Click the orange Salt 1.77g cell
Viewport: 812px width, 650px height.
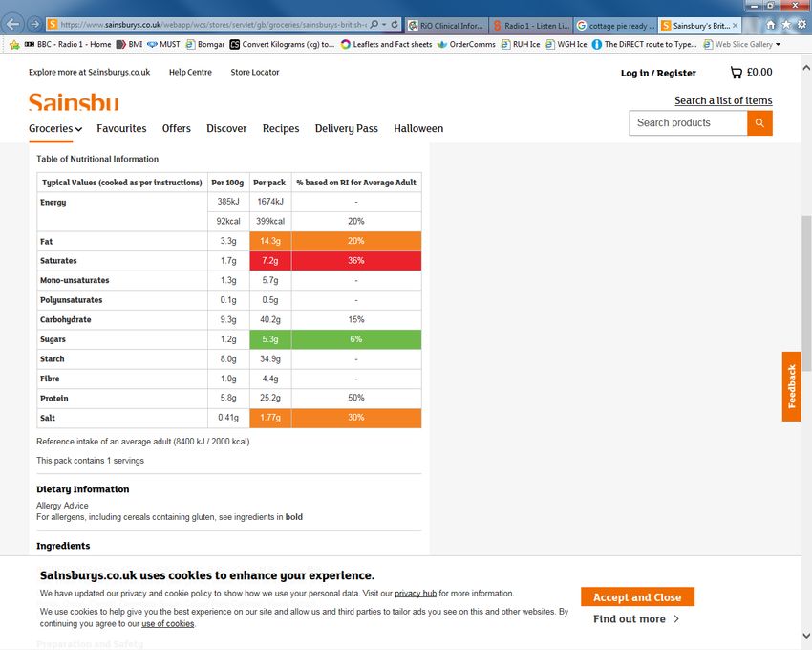tap(270, 418)
